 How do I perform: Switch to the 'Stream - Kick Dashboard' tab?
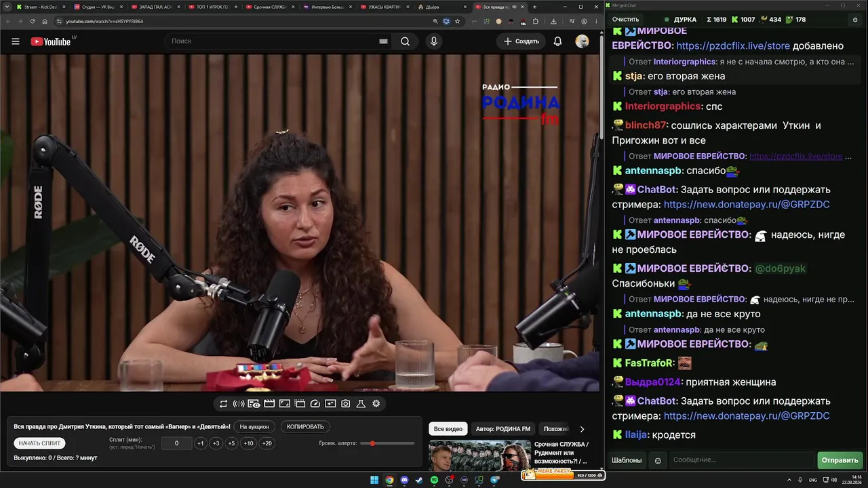point(39,7)
